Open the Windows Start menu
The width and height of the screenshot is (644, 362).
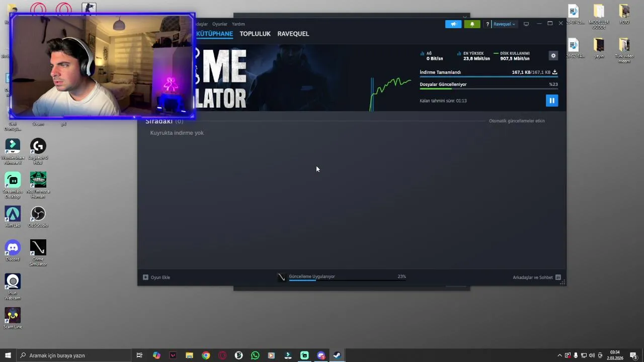[x=8, y=355]
